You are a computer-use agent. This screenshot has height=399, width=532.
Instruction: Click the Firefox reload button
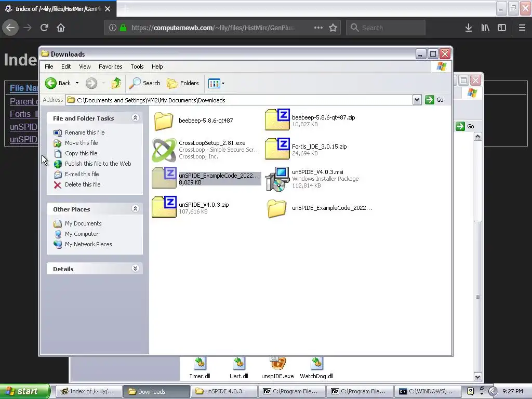click(44, 28)
